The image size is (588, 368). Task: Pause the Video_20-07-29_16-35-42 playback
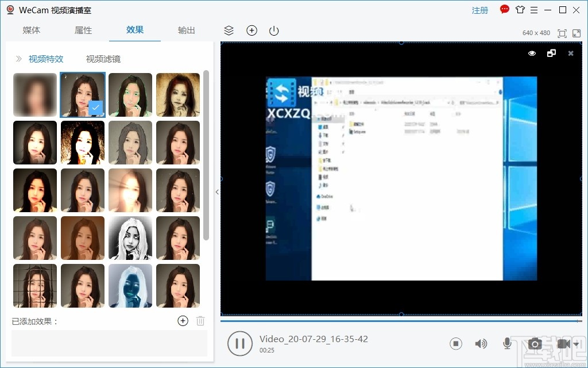point(240,343)
